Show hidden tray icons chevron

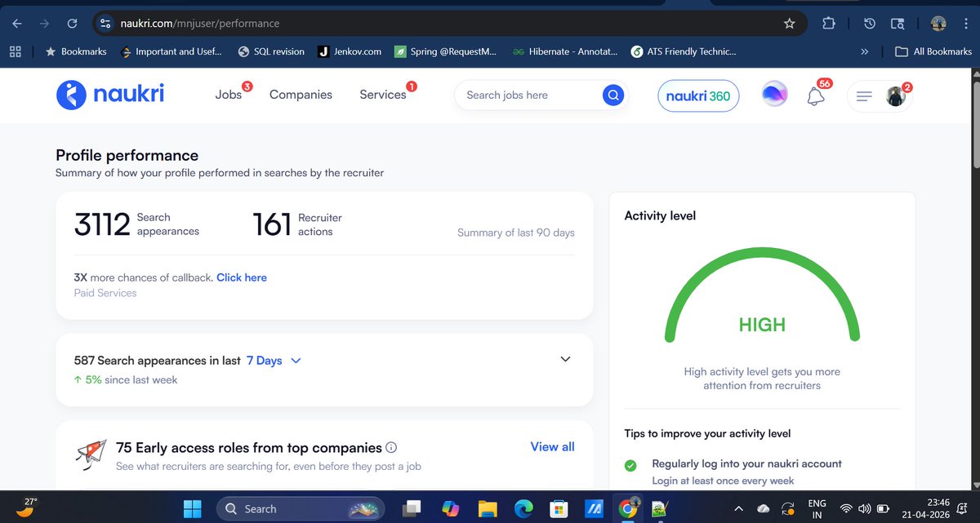pyautogui.click(x=738, y=508)
